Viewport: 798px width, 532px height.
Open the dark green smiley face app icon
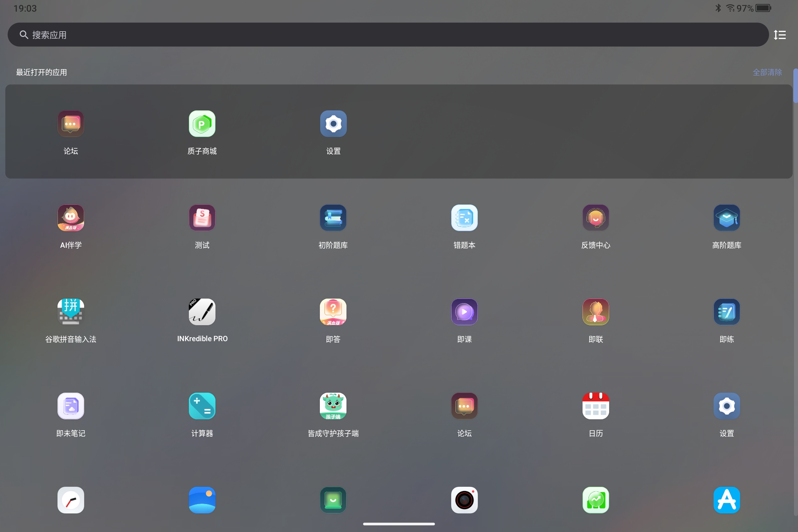[333, 500]
